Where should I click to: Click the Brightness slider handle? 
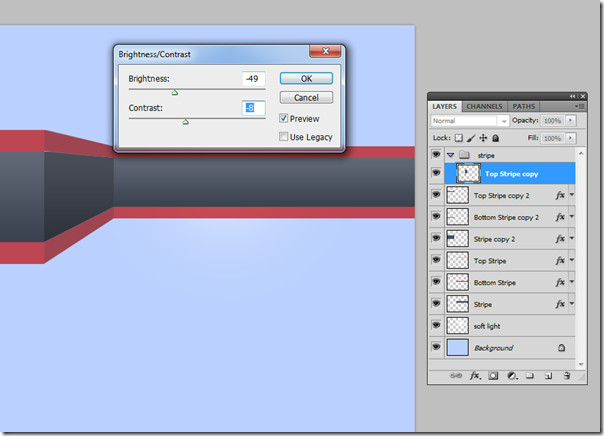point(174,92)
